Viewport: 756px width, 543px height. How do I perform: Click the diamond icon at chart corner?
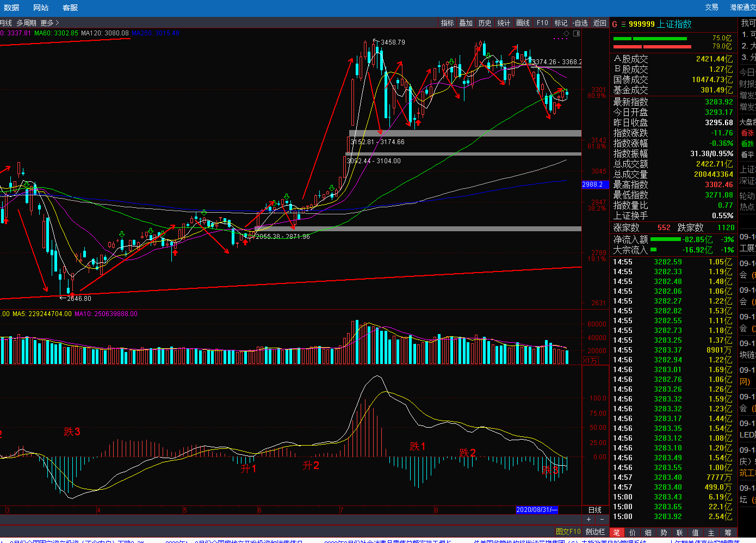pos(566,33)
